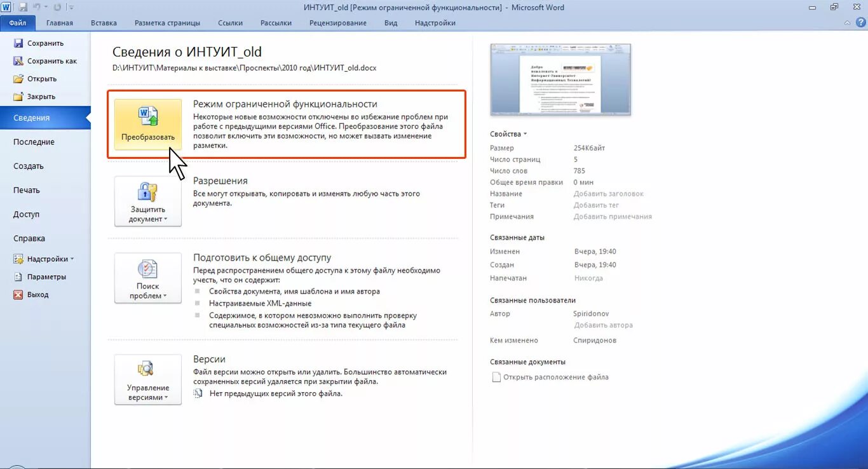Open the Надстройки ribbon tab
The image size is (868, 469).
(435, 23)
